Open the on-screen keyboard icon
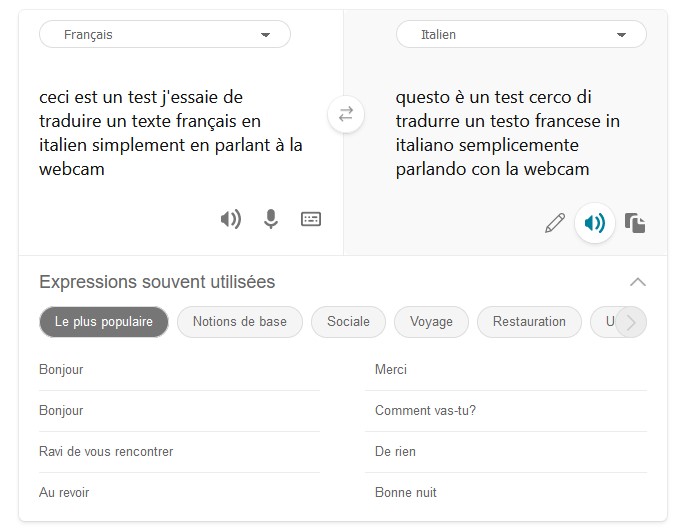 [311, 219]
